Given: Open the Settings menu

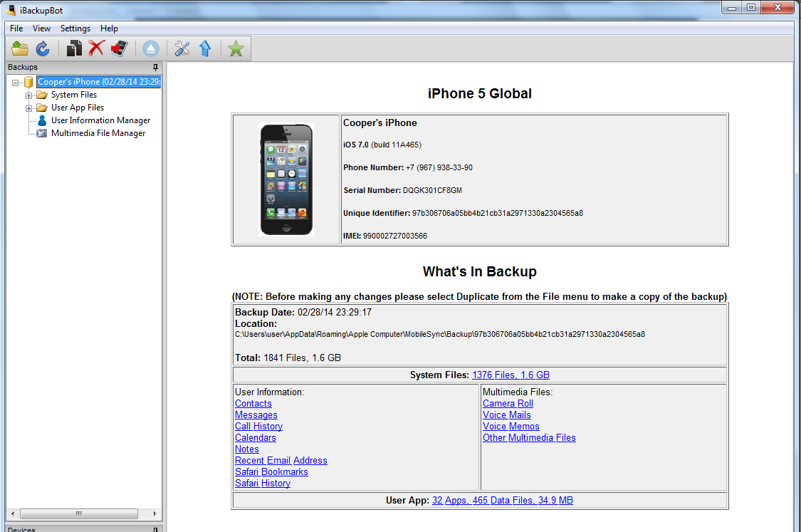Looking at the screenshot, I should click(x=75, y=28).
